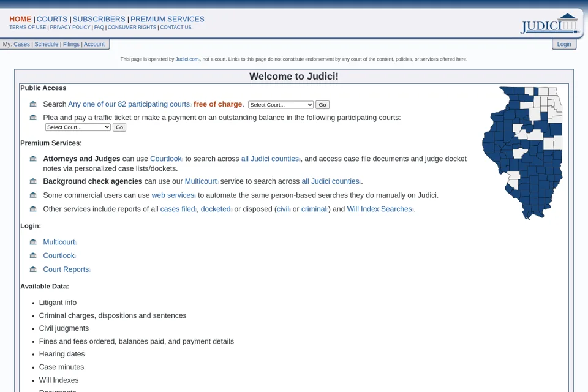Click the Login button at top right
Screen dimensions: 588x392
564,44
